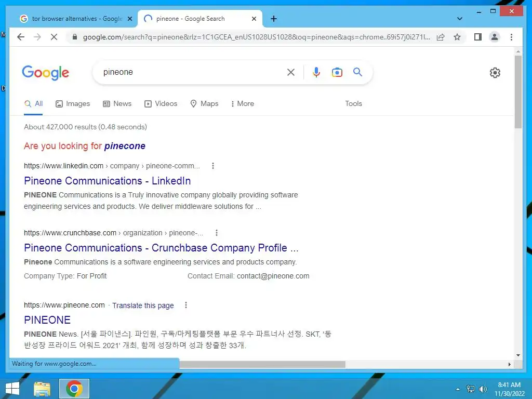Switch to Videos results

[161, 104]
